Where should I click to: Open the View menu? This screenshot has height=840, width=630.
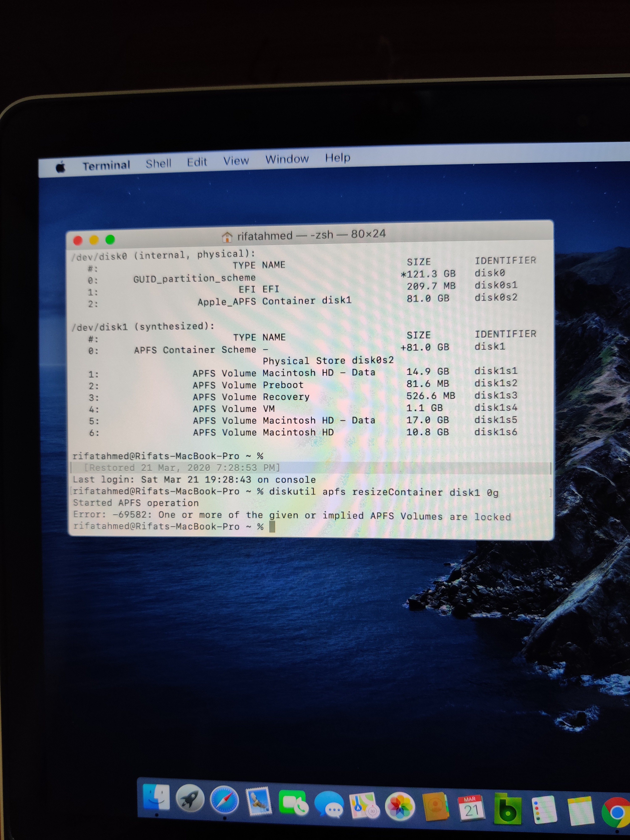tap(236, 161)
